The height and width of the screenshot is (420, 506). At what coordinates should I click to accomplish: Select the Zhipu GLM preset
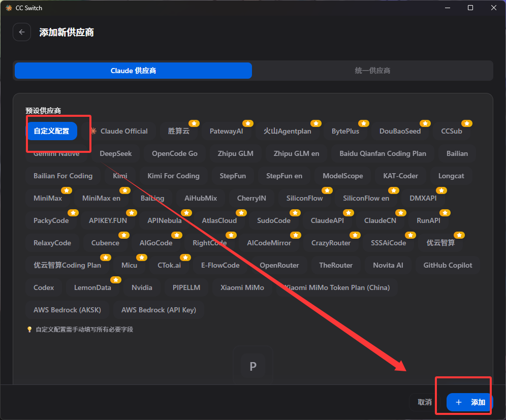coord(236,153)
